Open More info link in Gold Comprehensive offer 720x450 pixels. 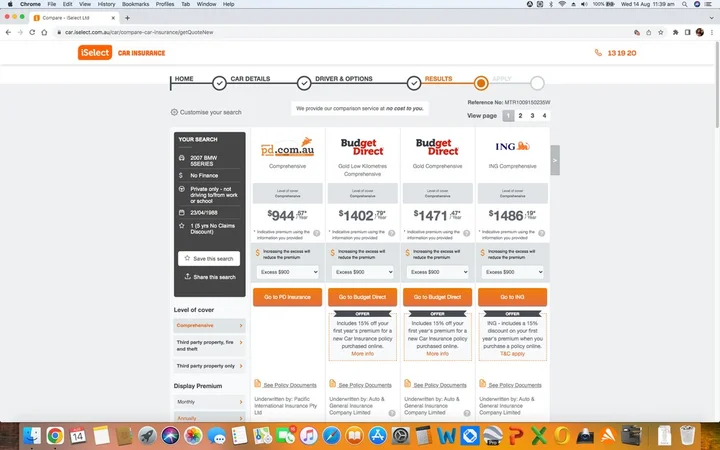[x=437, y=354]
